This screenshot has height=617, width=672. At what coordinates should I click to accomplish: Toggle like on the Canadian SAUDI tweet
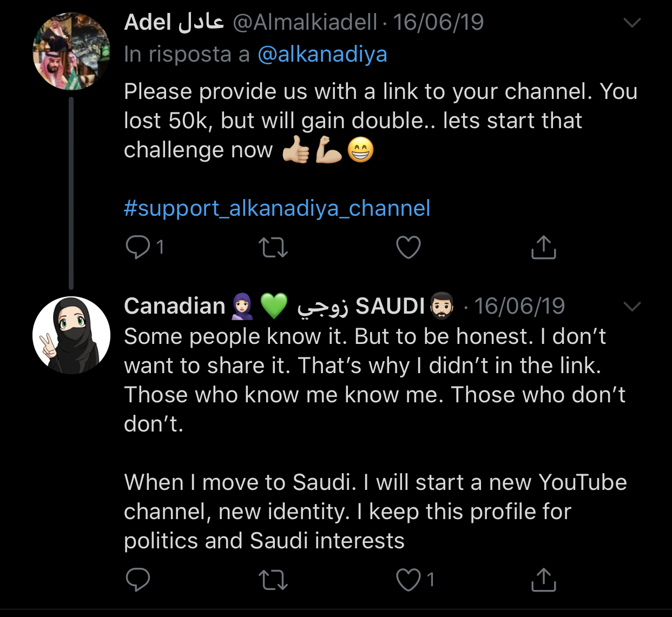[x=409, y=580]
